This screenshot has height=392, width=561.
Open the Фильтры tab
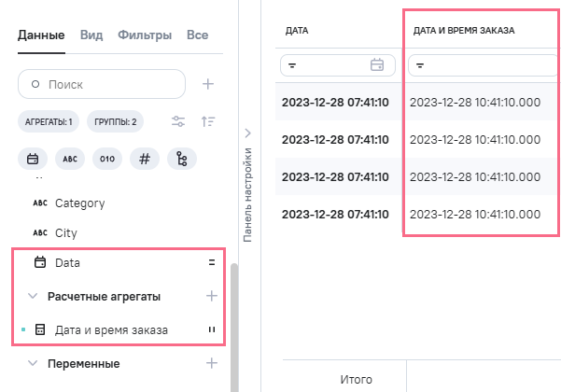tap(145, 35)
